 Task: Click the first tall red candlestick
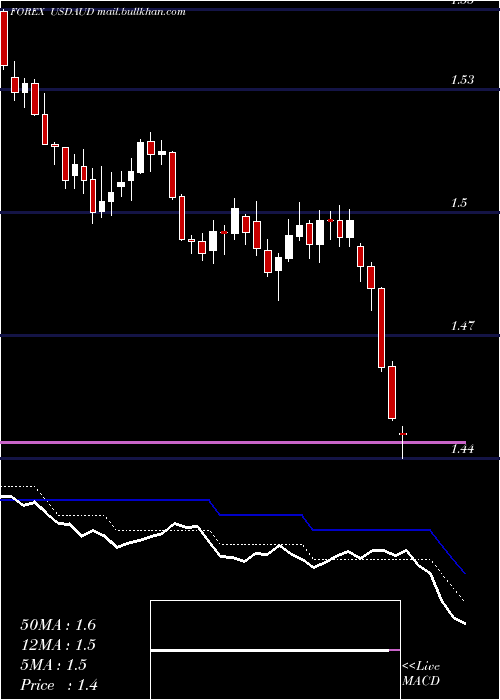point(4,39)
